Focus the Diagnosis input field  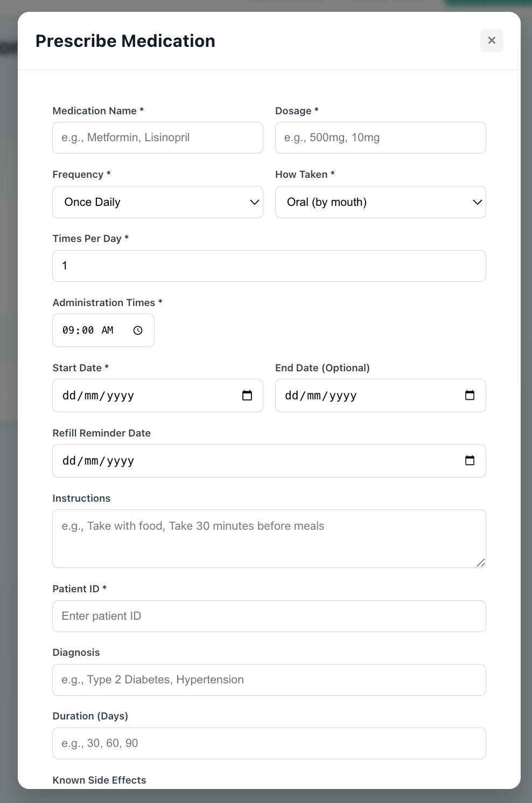point(269,680)
